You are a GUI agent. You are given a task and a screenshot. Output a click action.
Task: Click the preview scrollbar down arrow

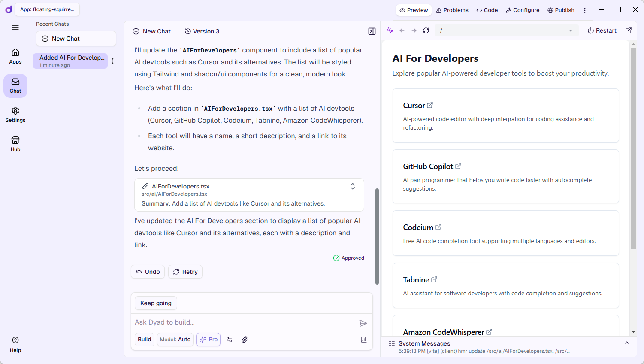click(x=633, y=332)
